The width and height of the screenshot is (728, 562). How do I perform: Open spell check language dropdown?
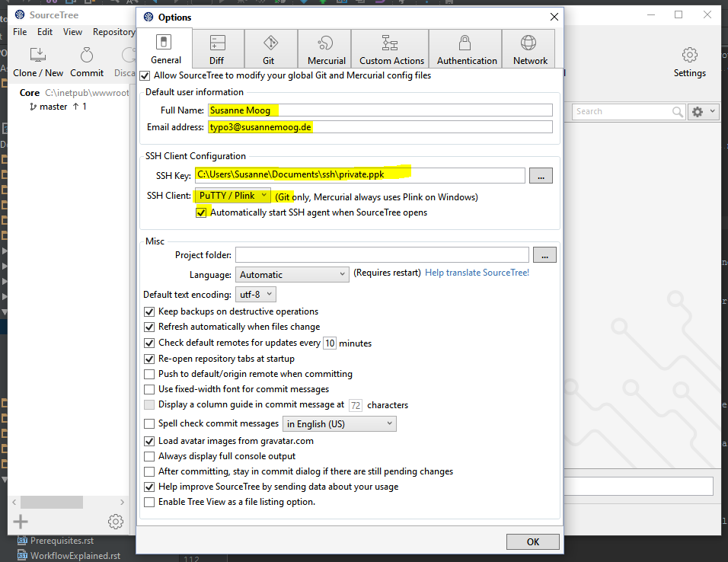point(340,423)
